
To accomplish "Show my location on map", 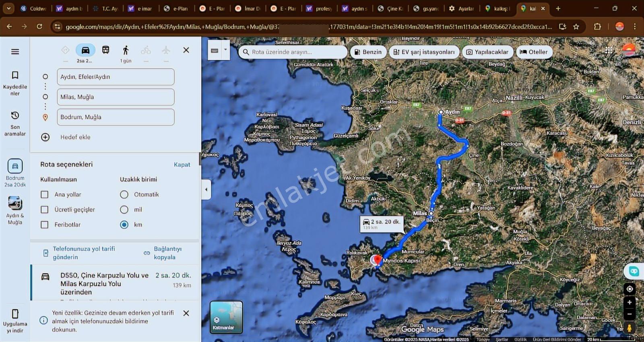I will (x=630, y=289).
